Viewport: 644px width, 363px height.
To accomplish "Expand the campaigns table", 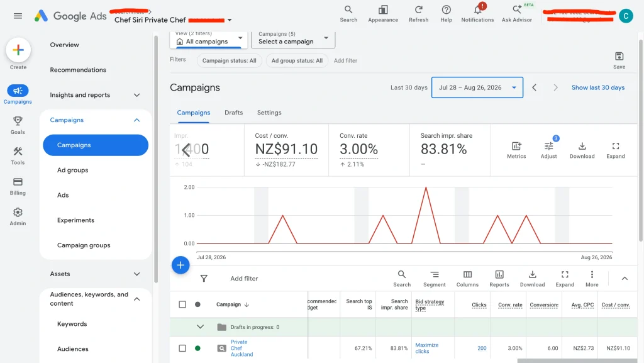I will pos(565,279).
